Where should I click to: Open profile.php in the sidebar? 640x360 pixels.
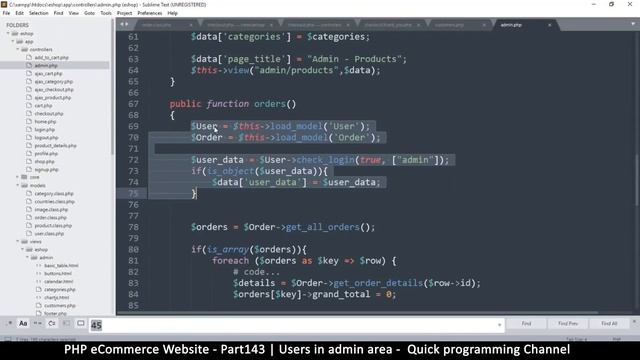[46, 153]
